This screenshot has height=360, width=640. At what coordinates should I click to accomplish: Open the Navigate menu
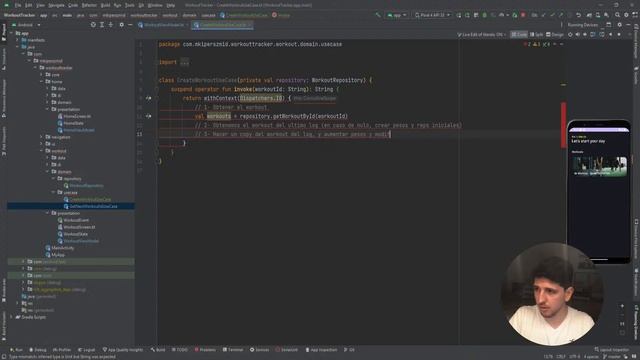click(x=56, y=5)
